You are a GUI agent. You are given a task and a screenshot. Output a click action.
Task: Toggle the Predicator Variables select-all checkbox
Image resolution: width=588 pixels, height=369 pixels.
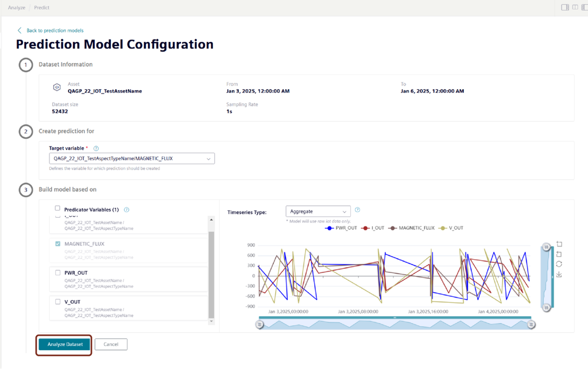pos(57,209)
